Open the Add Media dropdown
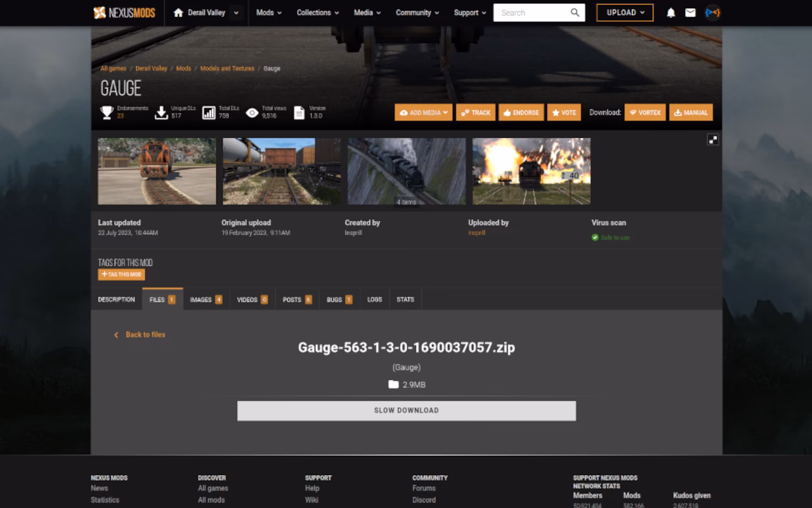Image resolution: width=812 pixels, height=508 pixels. [423, 112]
